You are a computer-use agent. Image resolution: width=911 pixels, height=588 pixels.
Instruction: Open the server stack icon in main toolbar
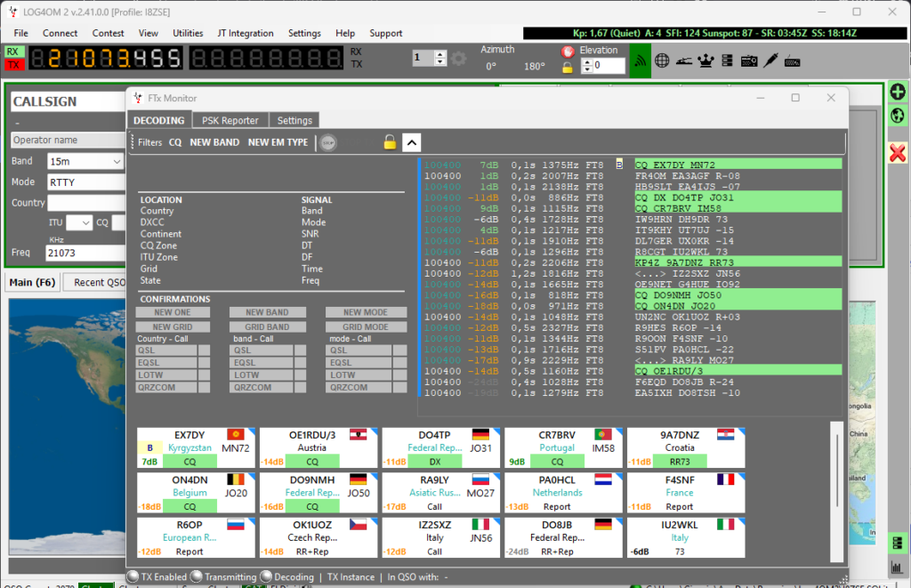[727, 60]
